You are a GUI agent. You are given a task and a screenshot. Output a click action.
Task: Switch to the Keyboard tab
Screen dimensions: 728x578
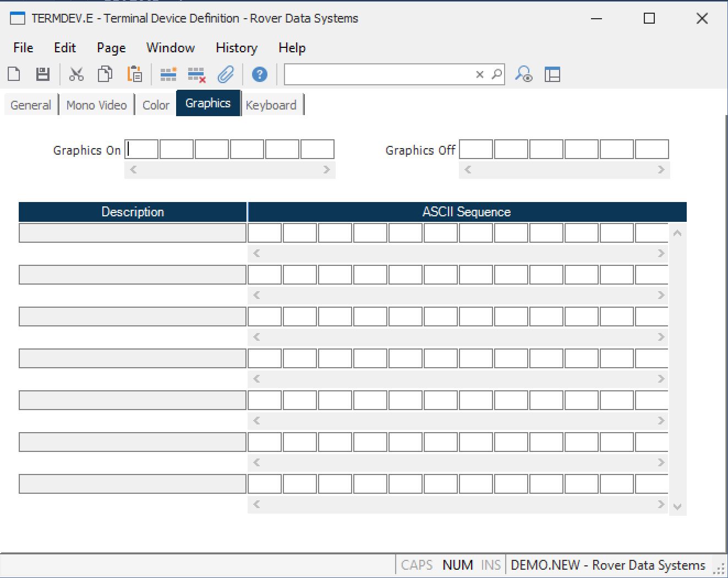point(271,105)
